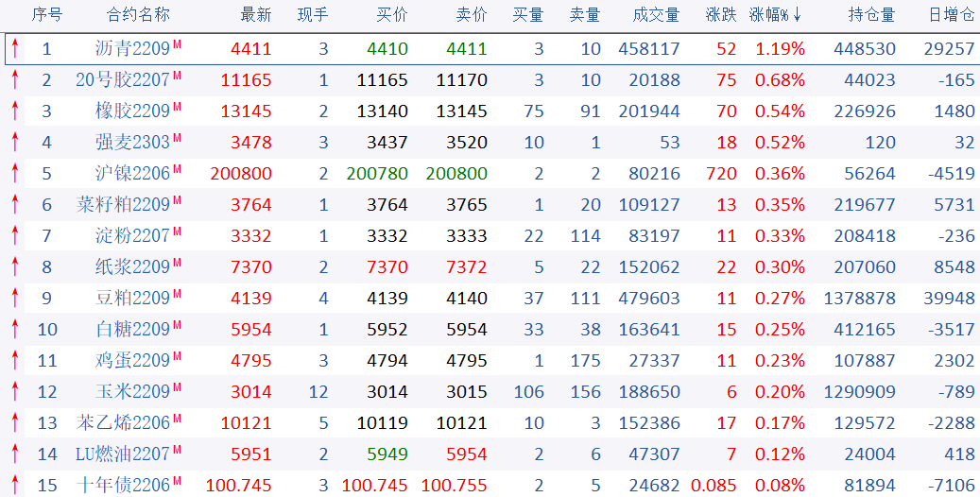
Task: Click the up arrow icon in row 5 沪镍2206
Action: 15,173
